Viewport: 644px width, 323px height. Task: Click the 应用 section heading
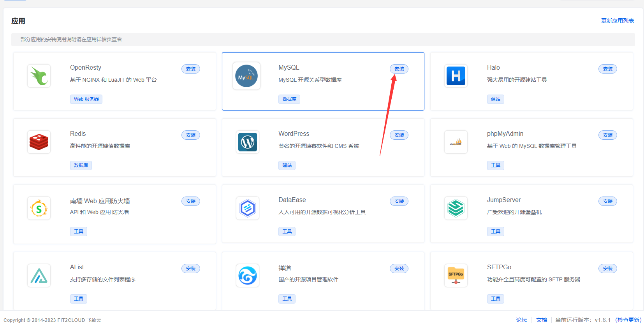click(18, 21)
